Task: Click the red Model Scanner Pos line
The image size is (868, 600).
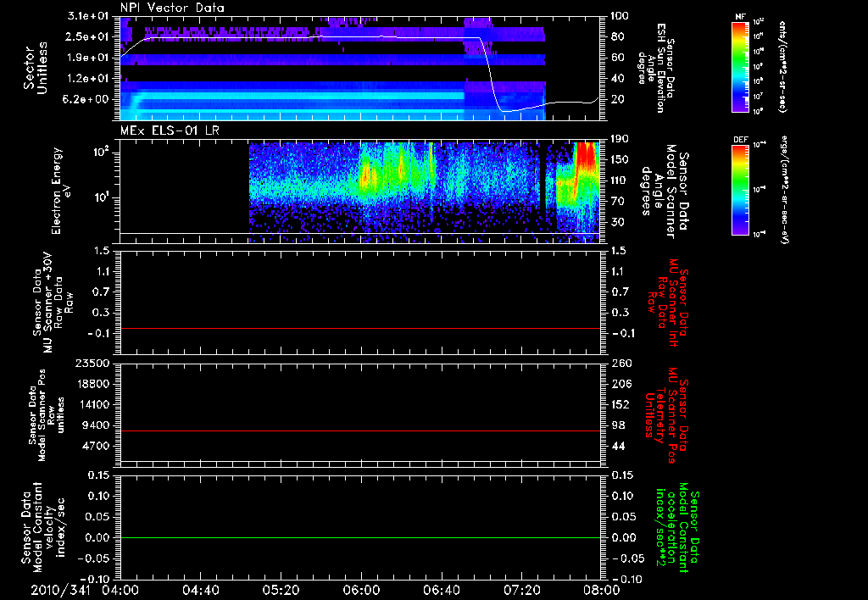Action: click(x=360, y=431)
